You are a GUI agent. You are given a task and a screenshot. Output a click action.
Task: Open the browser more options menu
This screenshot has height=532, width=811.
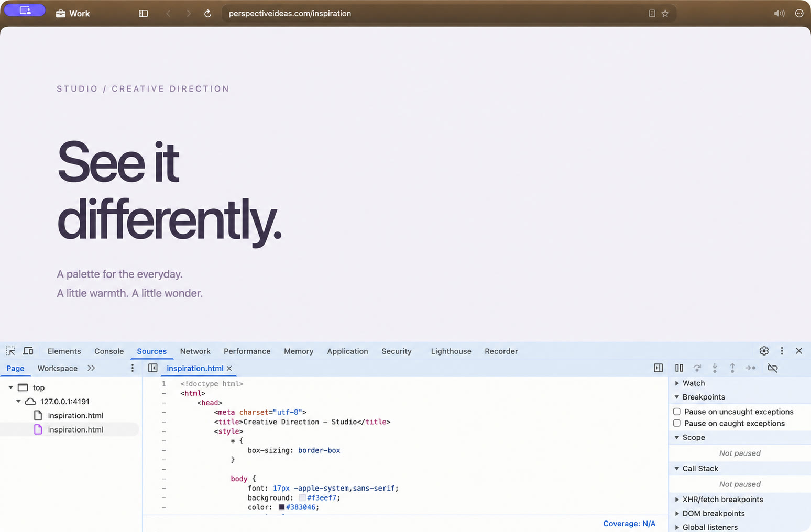[799, 14]
